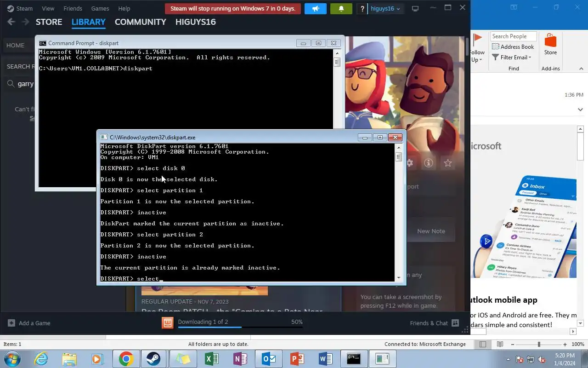This screenshot has width=588, height=368.
Task: Launch Windows Media Player from the taskbar
Action: (97, 359)
